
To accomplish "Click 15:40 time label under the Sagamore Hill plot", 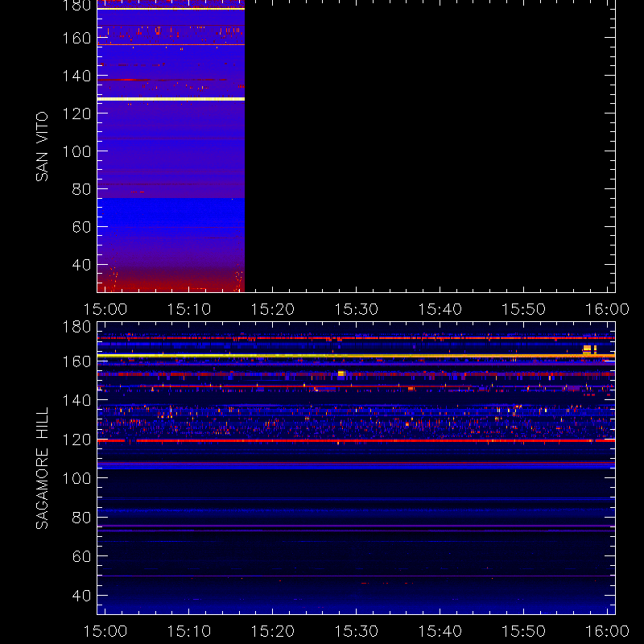I will pos(440,631).
